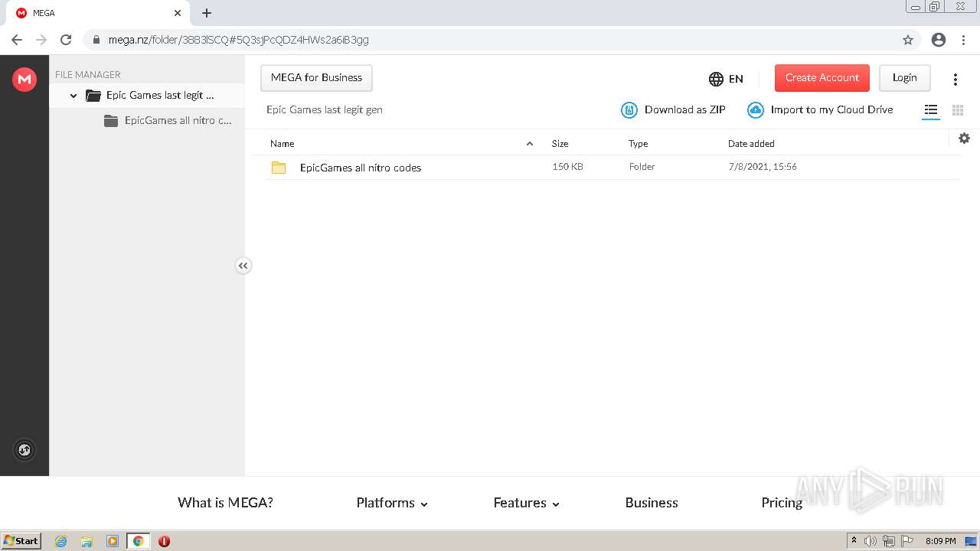Click the Chrome taskbar button
The height and width of the screenshot is (551, 980).
[138, 541]
